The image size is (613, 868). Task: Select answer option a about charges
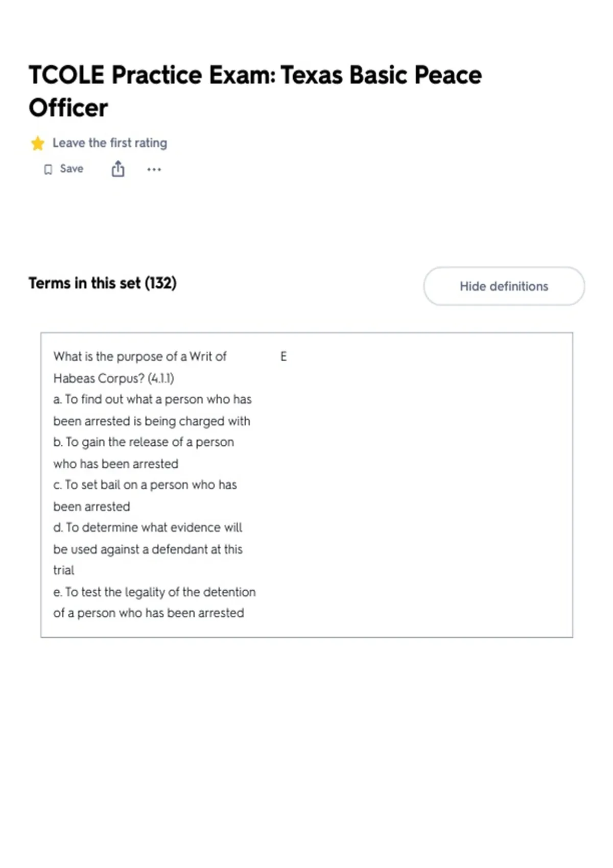[x=152, y=410]
